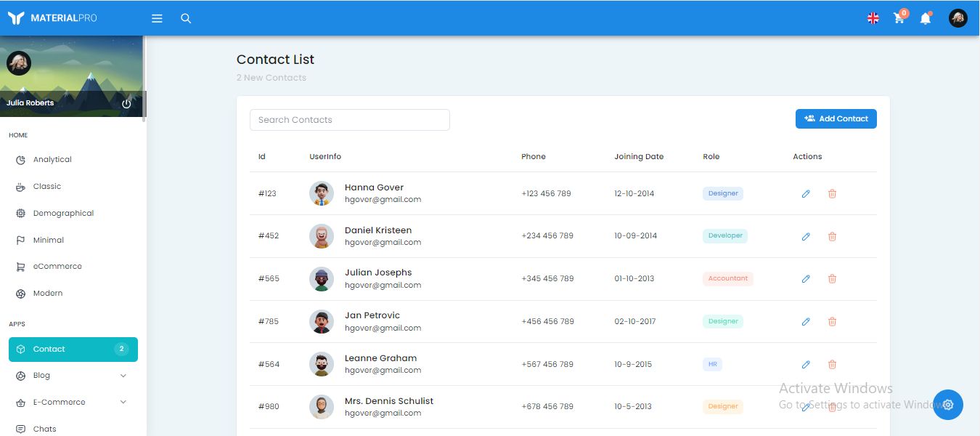Open the settings gear floating button

[x=948, y=405]
